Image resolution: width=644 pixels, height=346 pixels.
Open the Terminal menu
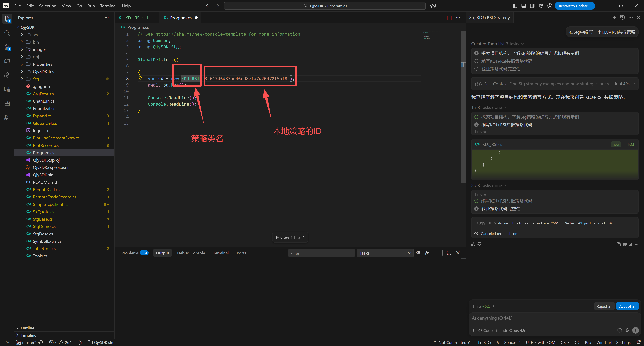click(108, 6)
